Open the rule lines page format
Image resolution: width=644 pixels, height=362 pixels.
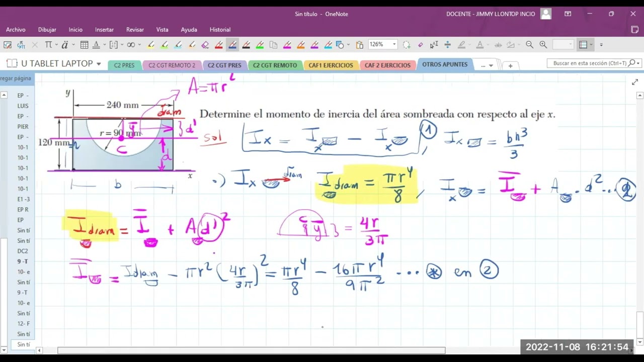click(583, 45)
